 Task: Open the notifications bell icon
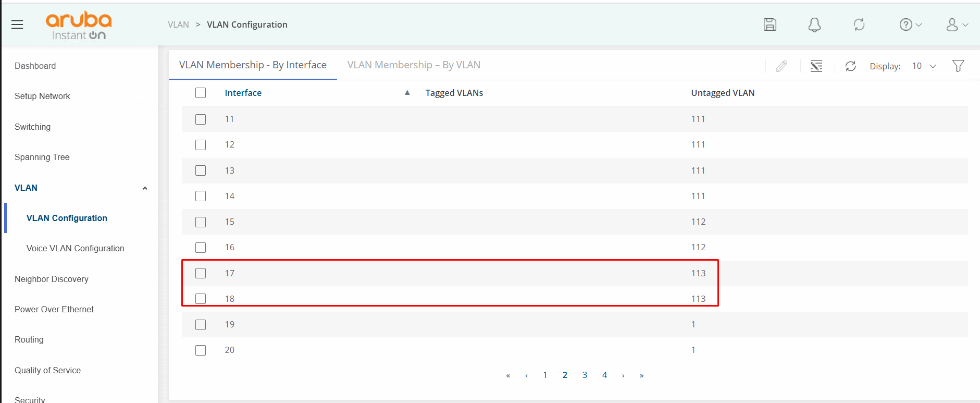click(x=814, y=25)
